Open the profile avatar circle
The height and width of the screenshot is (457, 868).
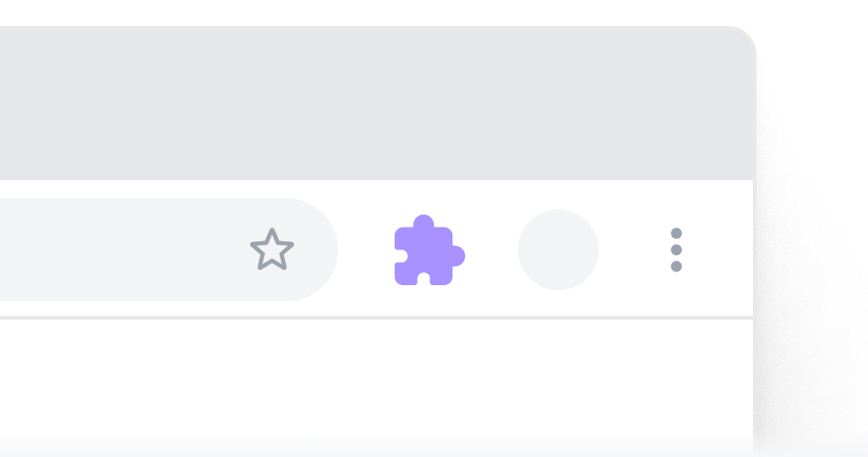558,250
